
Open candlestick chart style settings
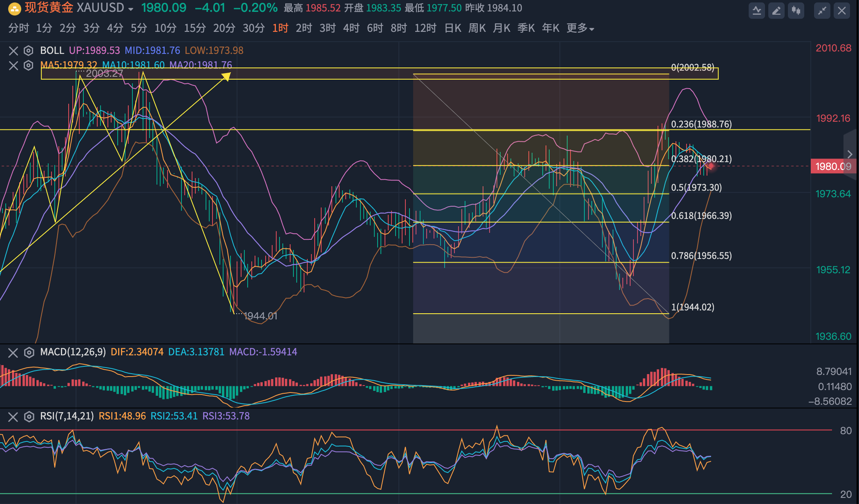[796, 11]
